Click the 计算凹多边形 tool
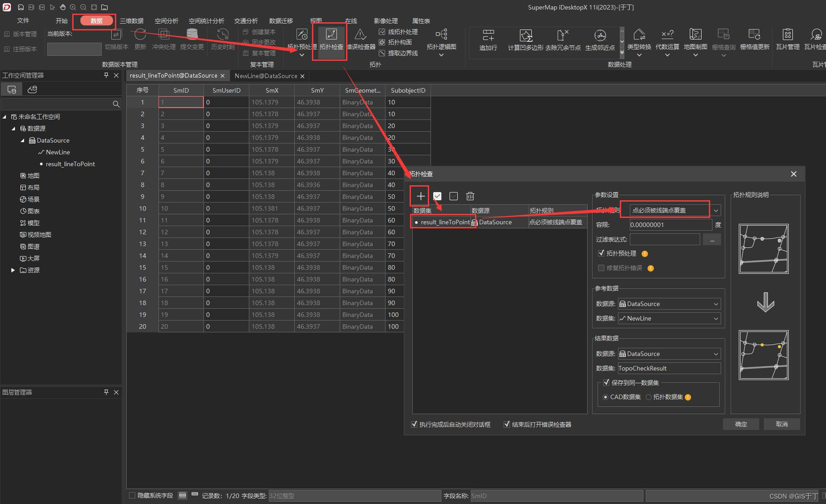Image resolution: width=826 pixels, height=504 pixels. [x=525, y=40]
